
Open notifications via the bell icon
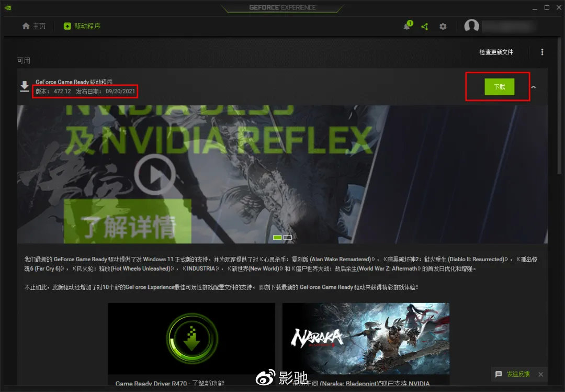(406, 26)
